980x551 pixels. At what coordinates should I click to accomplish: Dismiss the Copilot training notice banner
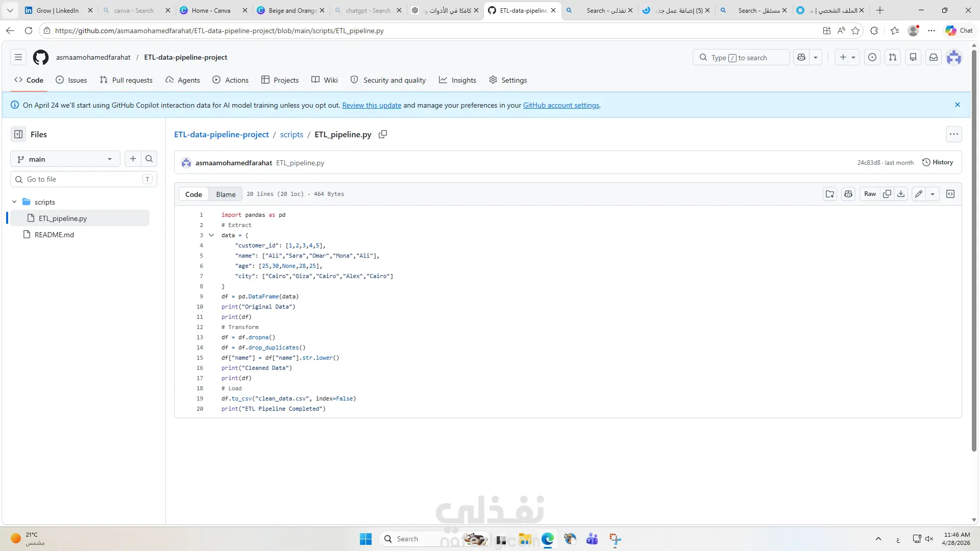pyautogui.click(x=958, y=105)
